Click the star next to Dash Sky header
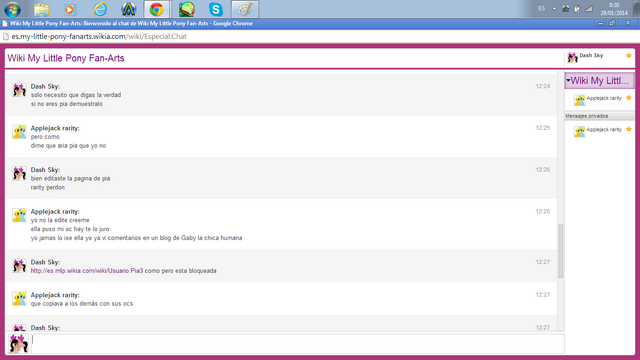The image size is (640, 360). click(x=629, y=56)
